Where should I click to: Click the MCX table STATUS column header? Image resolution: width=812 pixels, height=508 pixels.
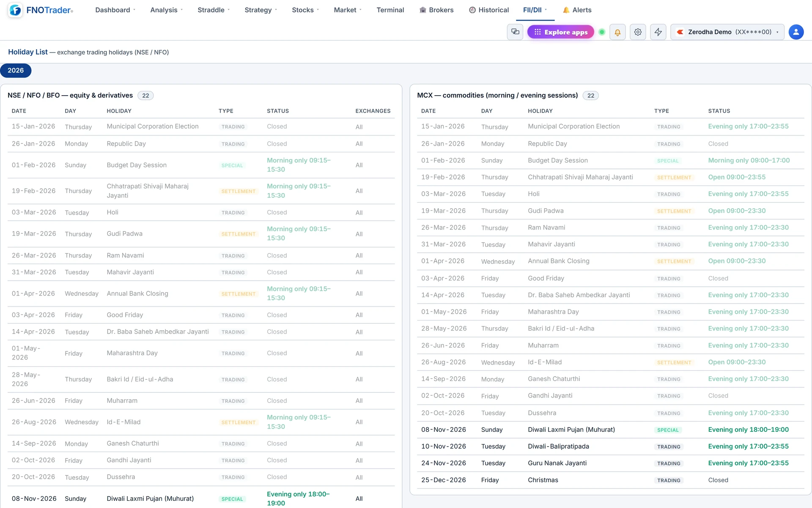tap(719, 111)
